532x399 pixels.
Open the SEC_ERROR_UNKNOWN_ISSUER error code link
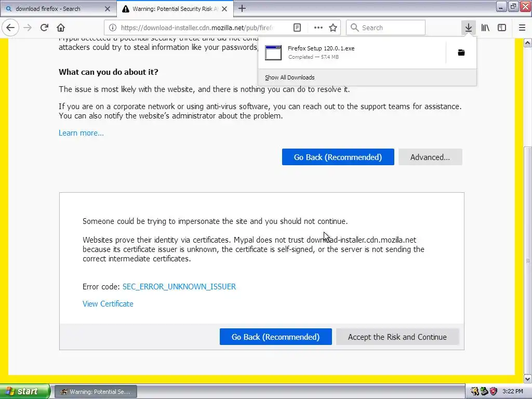coord(179,287)
